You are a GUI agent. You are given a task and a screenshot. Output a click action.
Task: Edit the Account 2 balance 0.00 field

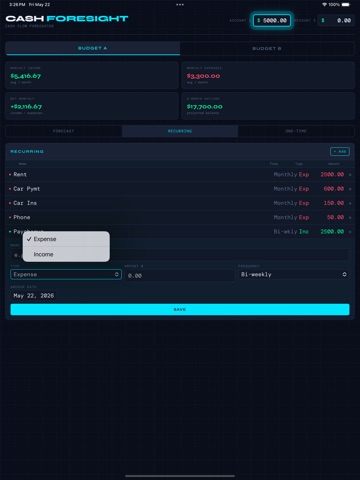pos(336,20)
